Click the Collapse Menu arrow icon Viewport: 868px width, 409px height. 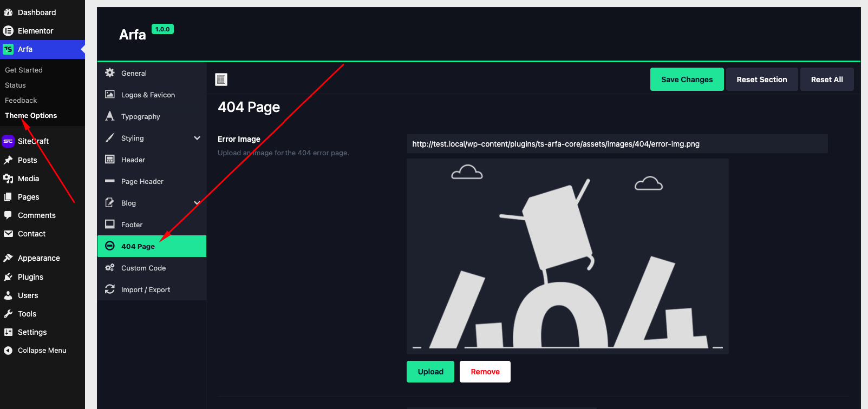click(8, 351)
